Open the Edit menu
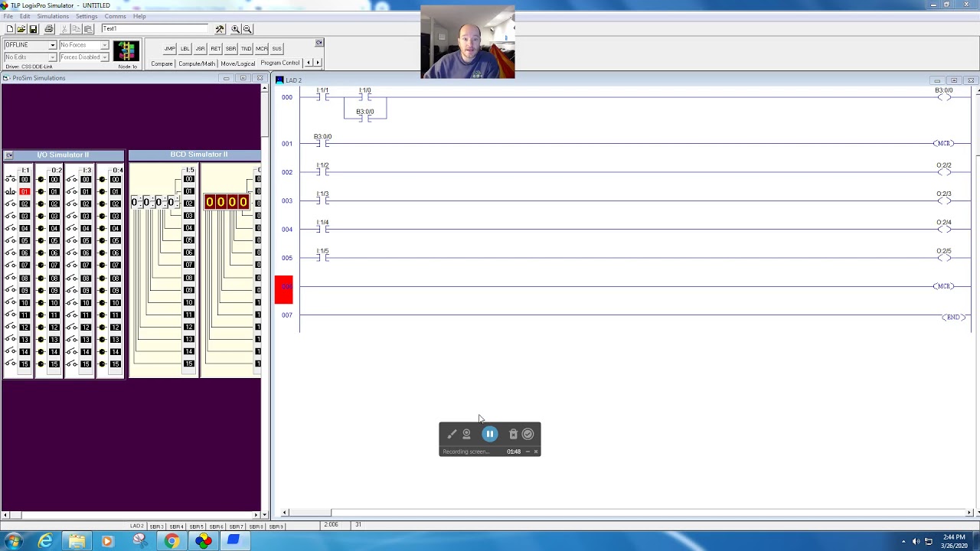Viewport: 980px width, 551px height. point(25,16)
